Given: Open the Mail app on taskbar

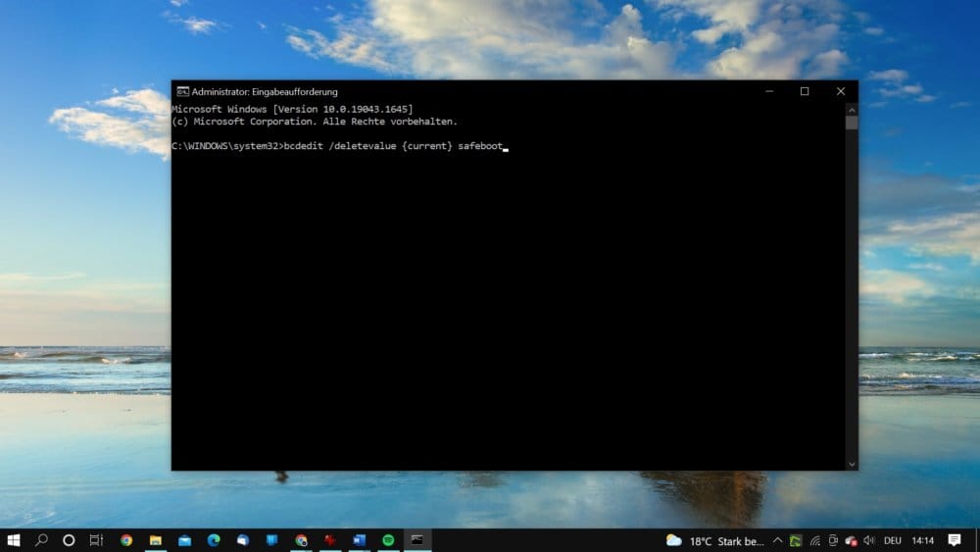Looking at the screenshot, I should click(184, 540).
